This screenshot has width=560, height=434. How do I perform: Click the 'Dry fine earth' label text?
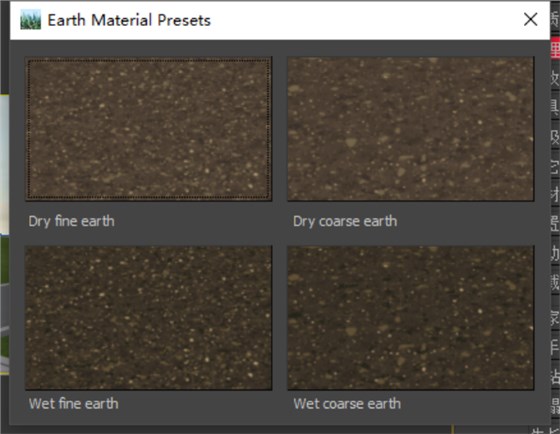coord(71,221)
